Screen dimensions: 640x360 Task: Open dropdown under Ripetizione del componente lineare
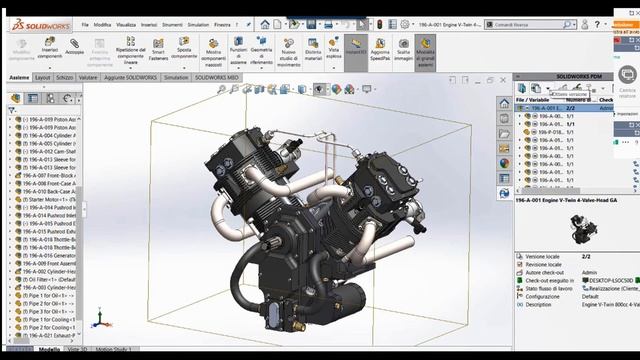[131, 68]
